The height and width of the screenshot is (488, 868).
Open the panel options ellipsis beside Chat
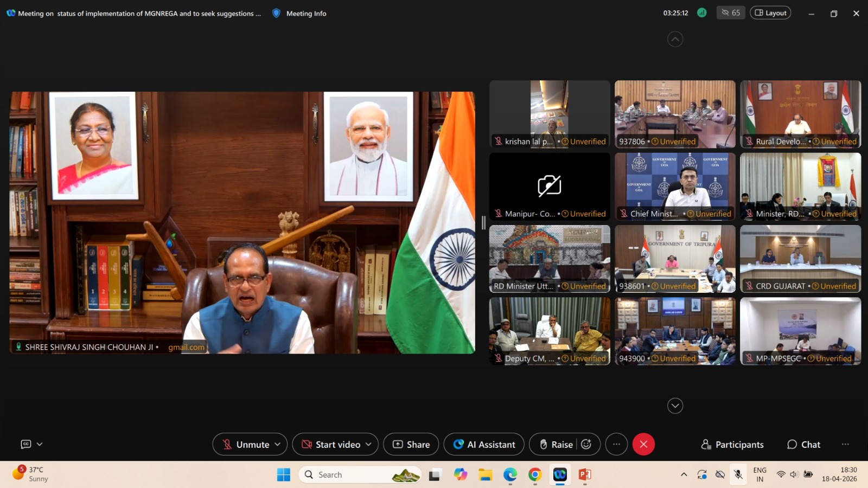click(845, 444)
